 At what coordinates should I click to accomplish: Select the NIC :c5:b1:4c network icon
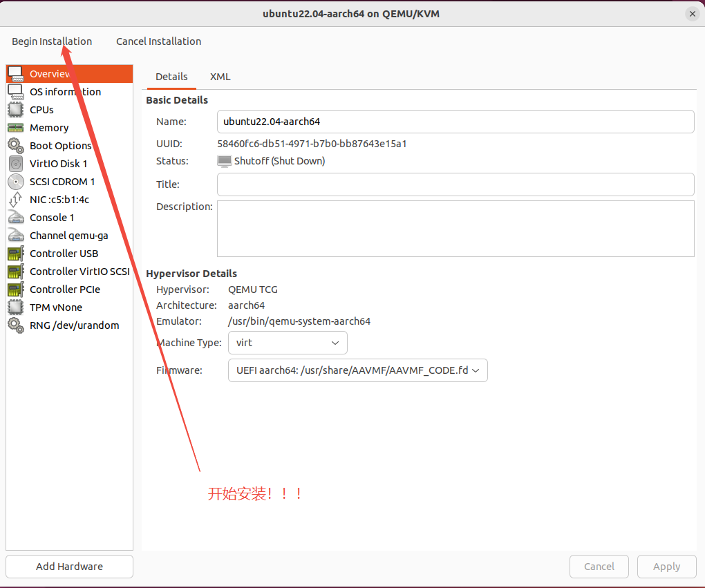click(16, 200)
